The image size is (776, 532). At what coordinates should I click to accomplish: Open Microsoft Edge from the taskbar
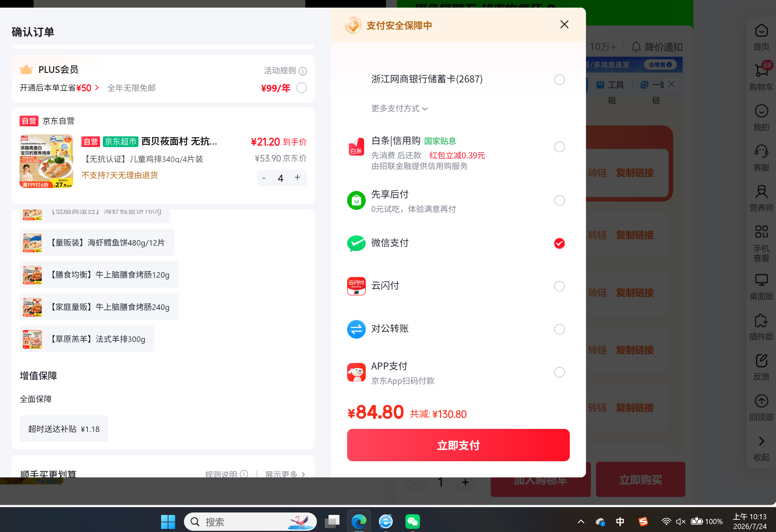pyautogui.click(x=359, y=522)
